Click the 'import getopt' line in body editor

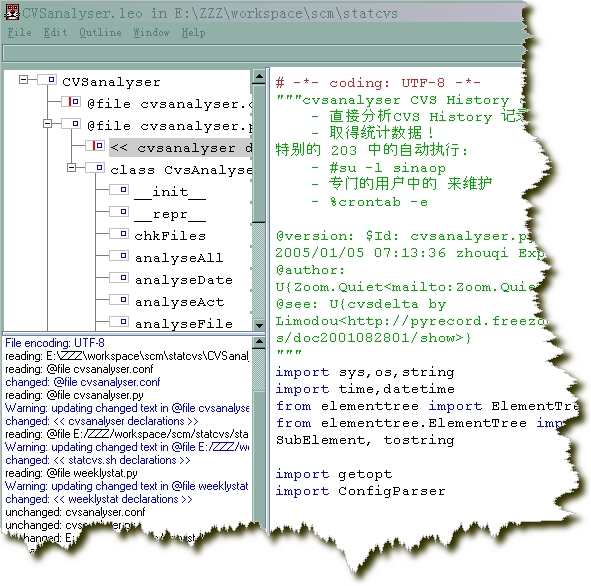pos(334,474)
